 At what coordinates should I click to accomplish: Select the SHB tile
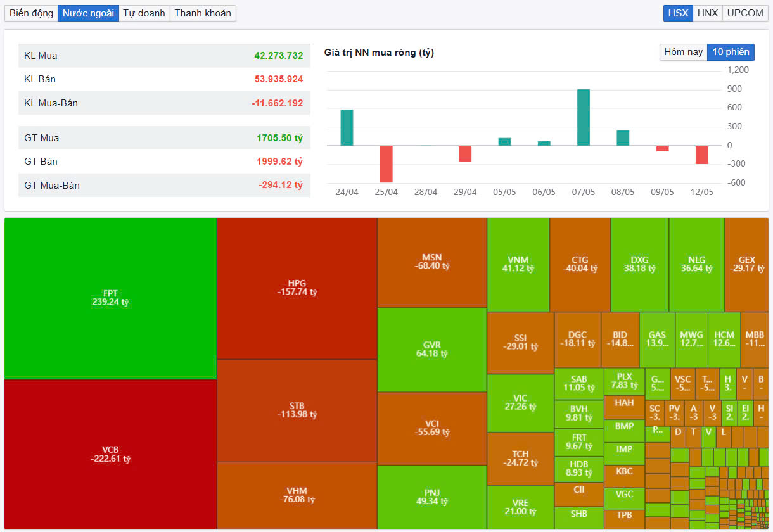pos(578,518)
